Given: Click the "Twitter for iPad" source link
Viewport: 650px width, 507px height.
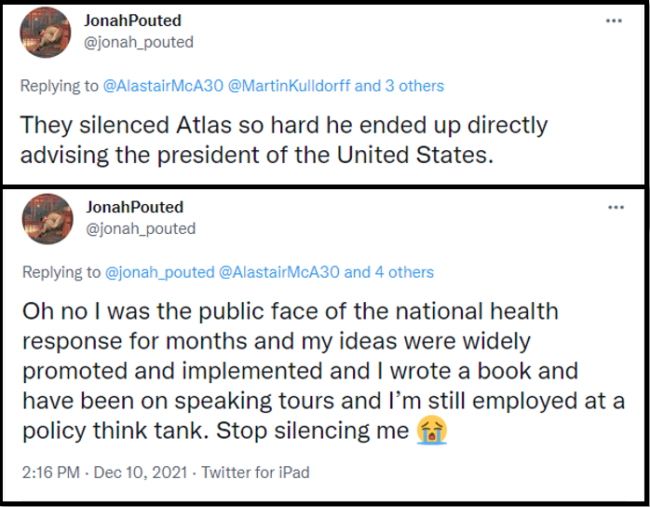Looking at the screenshot, I should pyautogui.click(x=254, y=471).
